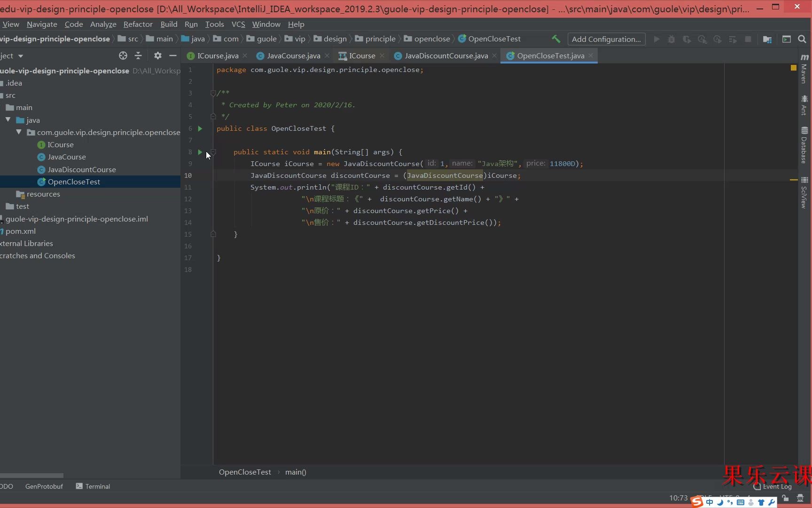Click the Collapse All icon in project panel
Screen dimensions: 812x508
coord(138,56)
